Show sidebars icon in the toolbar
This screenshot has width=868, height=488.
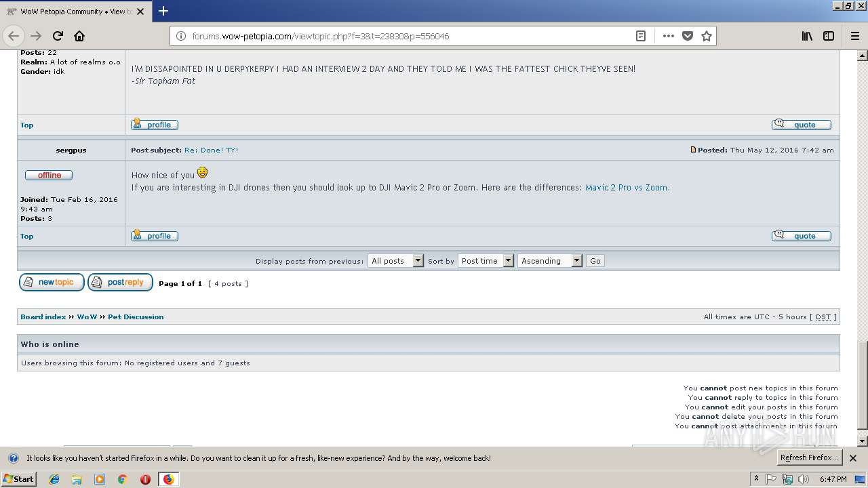(829, 36)
